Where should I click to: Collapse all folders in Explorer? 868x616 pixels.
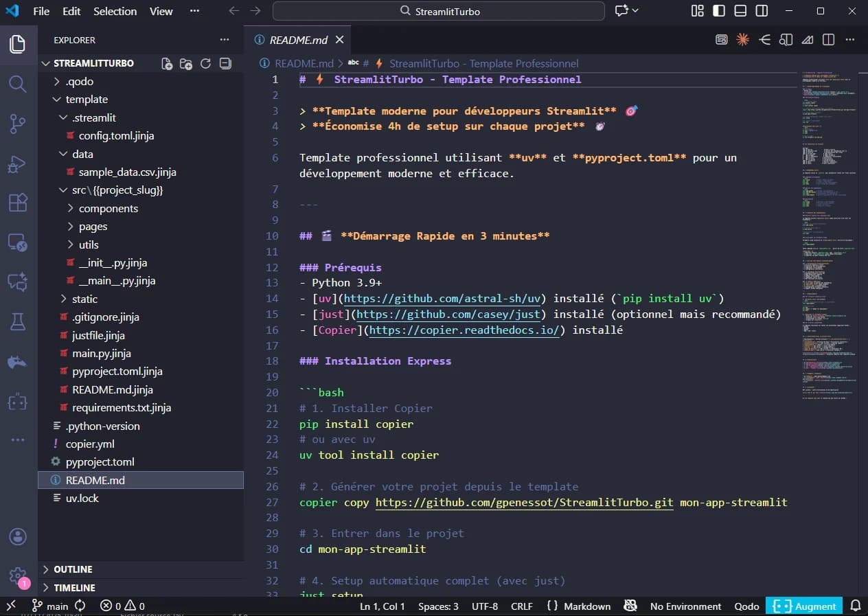click(x=225, y=64)
